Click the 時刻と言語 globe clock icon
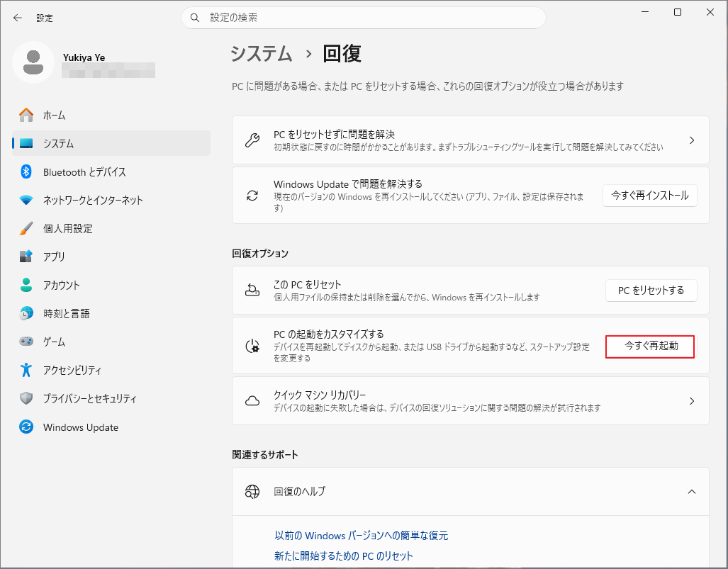728x569 pixels. (x=26, y=313)
